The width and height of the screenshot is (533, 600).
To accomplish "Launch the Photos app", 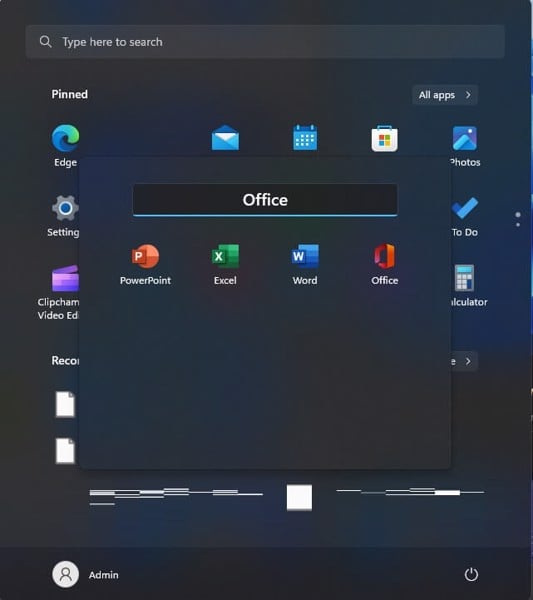I will pyautogui.click(x=465, y=145).
